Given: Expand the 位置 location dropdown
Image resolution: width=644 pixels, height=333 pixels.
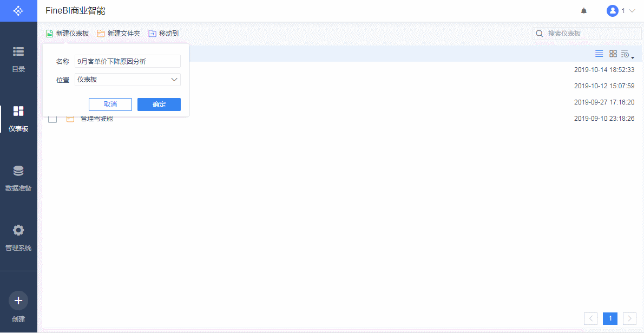Looking at the screenshot, I should click(x=174, y=80).
